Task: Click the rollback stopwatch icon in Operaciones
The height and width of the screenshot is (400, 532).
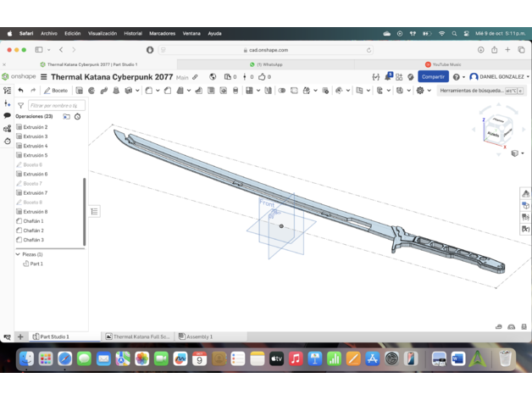Action: pyautogui.click(x=77, y=116)
